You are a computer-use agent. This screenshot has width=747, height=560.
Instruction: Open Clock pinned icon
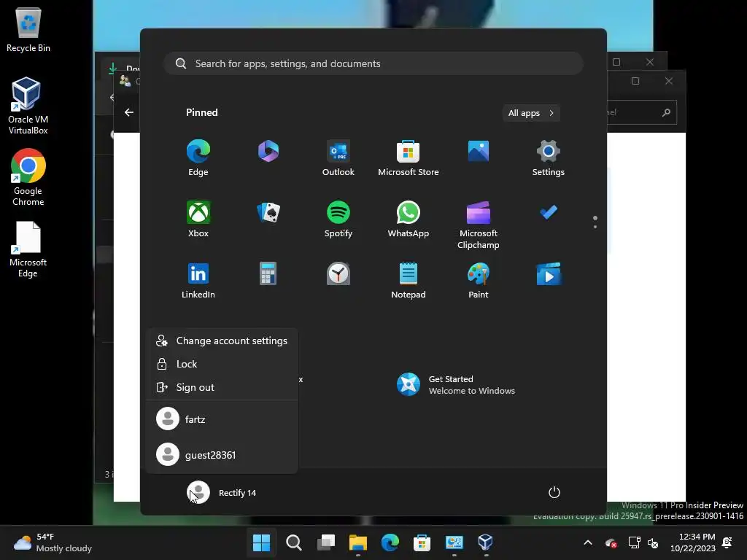pyautogui.click(x=338, y=273)
